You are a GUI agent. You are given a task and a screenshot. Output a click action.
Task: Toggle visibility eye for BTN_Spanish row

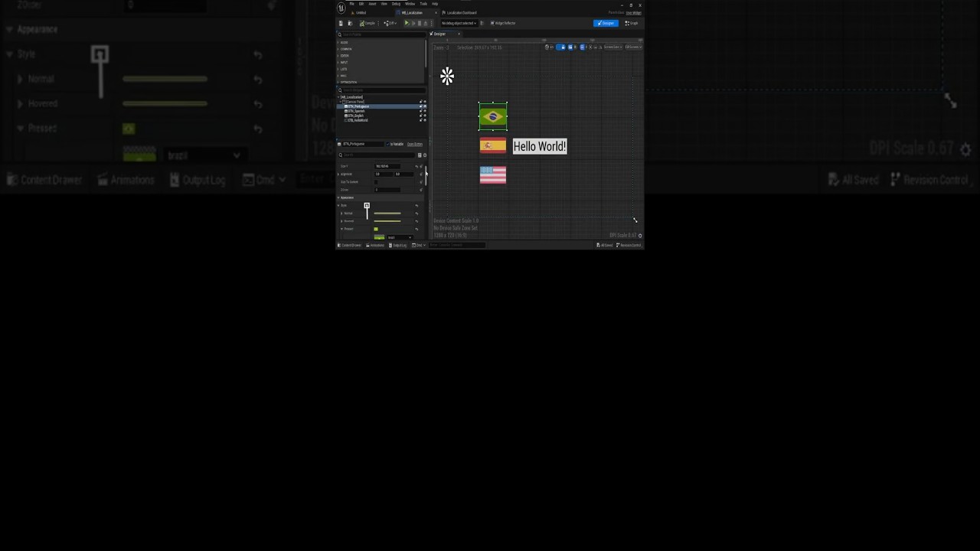(425, 111)
